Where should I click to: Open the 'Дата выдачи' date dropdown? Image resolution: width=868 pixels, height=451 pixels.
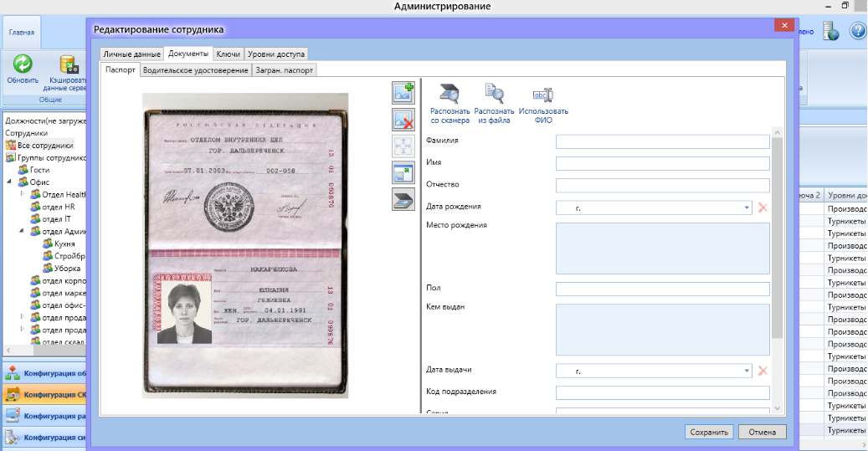coord(746,371)
